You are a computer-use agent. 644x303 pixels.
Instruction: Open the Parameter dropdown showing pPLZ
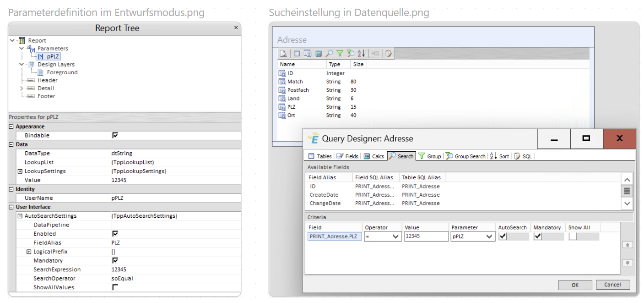click(x=489, y=237)
